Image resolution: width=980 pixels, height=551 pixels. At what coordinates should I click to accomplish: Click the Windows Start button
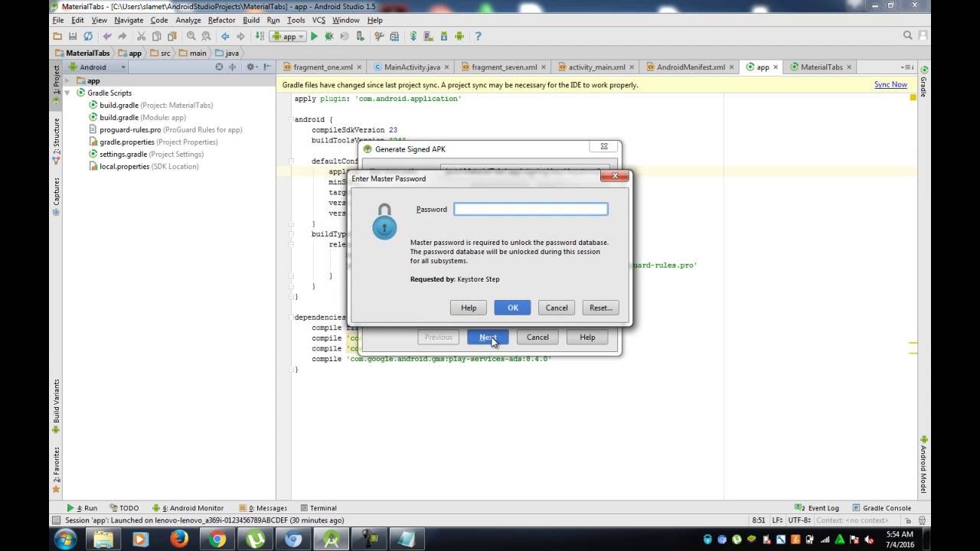pyautogui.click(x=65, y=539)
